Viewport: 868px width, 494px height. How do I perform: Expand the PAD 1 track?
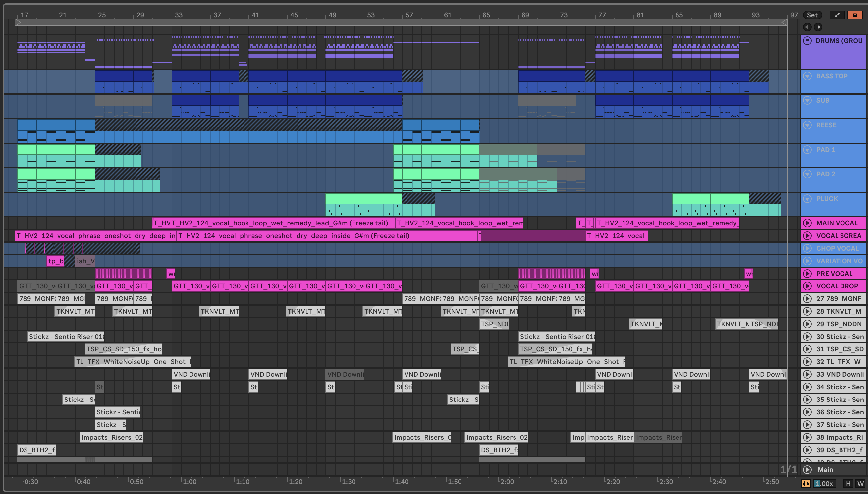click(808, 149)
